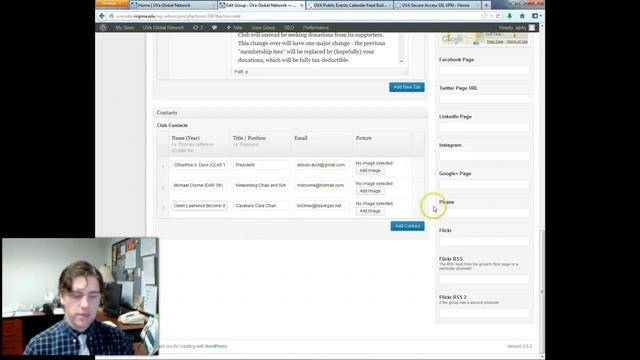Click View Group in admin bar
The height and width of the screenshot is (360, 640).
[263, 28]
